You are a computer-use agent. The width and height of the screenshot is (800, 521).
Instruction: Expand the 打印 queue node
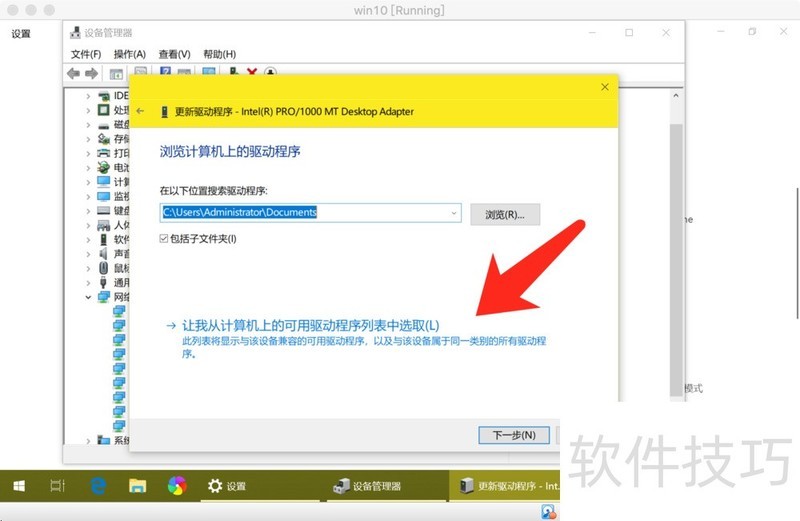click(88, 153)
